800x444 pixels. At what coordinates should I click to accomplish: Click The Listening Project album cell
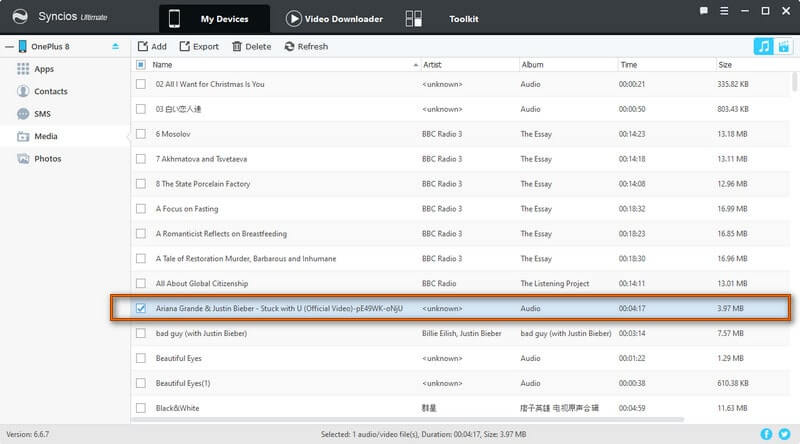555,284
